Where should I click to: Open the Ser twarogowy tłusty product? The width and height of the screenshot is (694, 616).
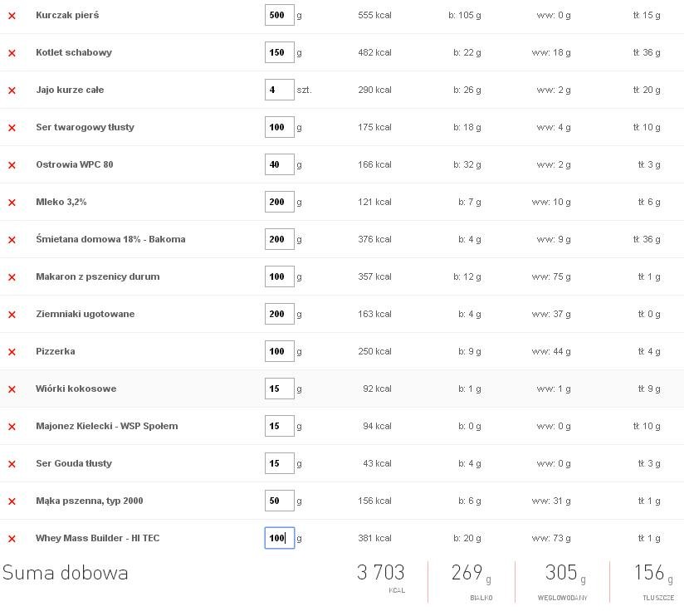(x=85, y=128)
